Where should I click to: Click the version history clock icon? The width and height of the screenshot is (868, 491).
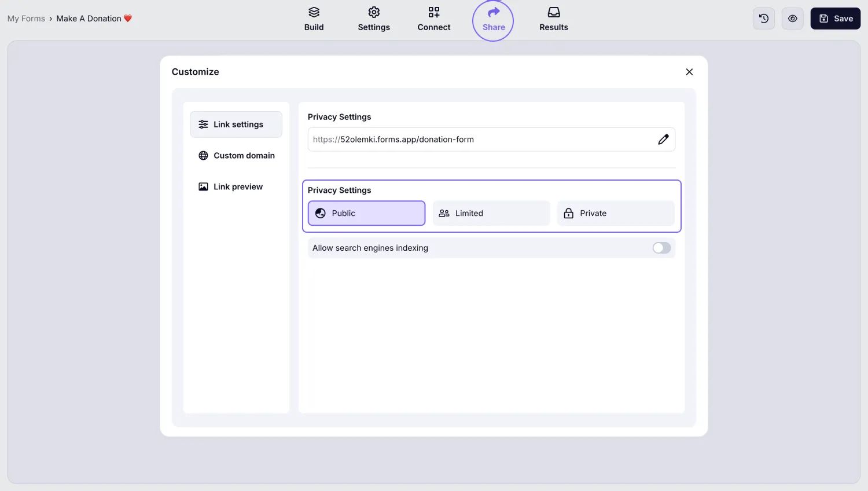click(763, 19)
